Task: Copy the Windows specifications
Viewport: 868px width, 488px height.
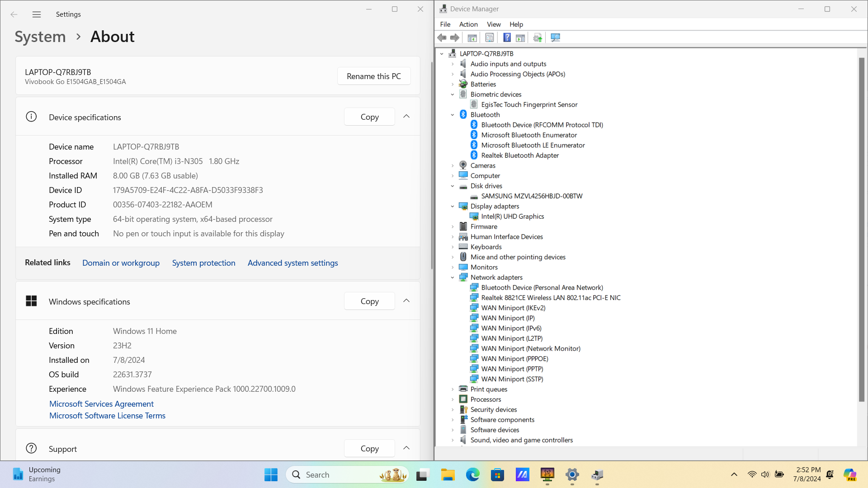Action: pyautogui.click(x=369, y=301)
